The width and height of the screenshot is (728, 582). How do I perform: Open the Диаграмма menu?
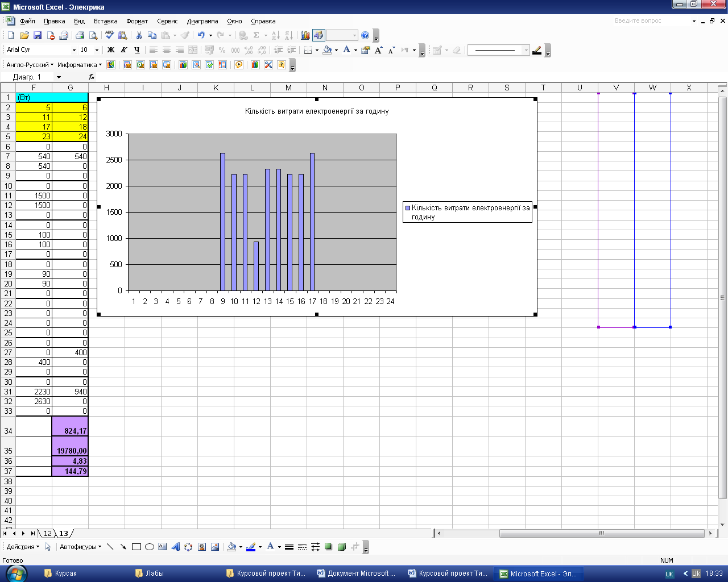(202, 21)
